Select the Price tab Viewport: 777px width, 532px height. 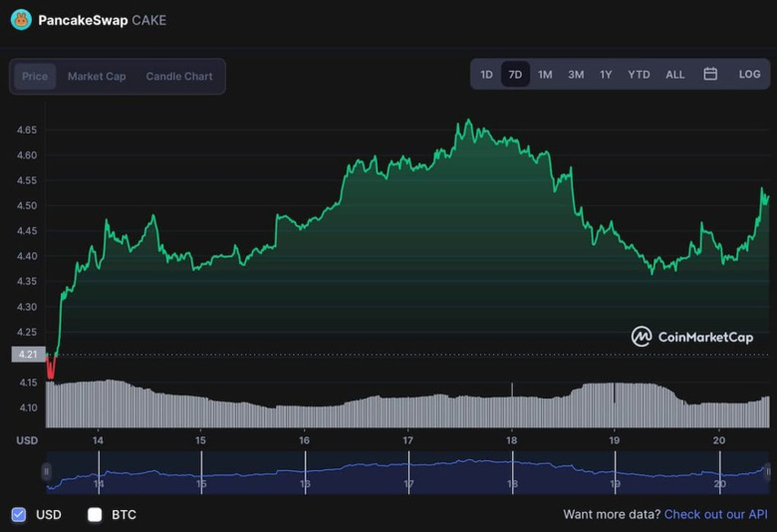[x=35, y=77]
